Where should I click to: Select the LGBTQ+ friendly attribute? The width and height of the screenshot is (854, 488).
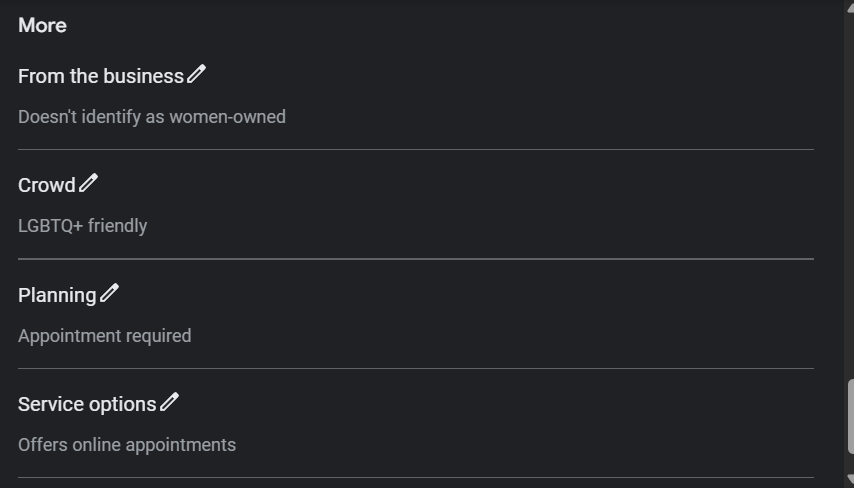82,226
